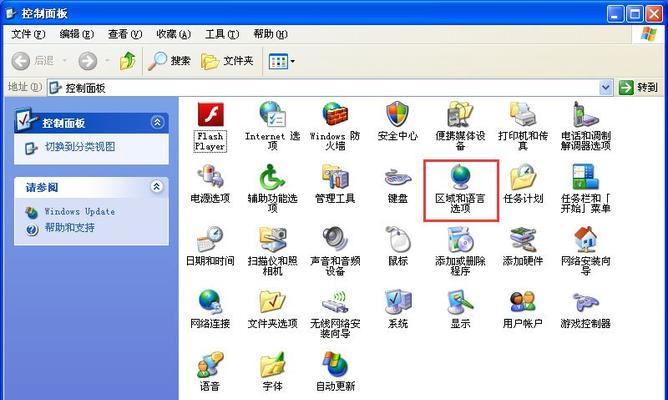Click the 转到 go button

point(638,88)
